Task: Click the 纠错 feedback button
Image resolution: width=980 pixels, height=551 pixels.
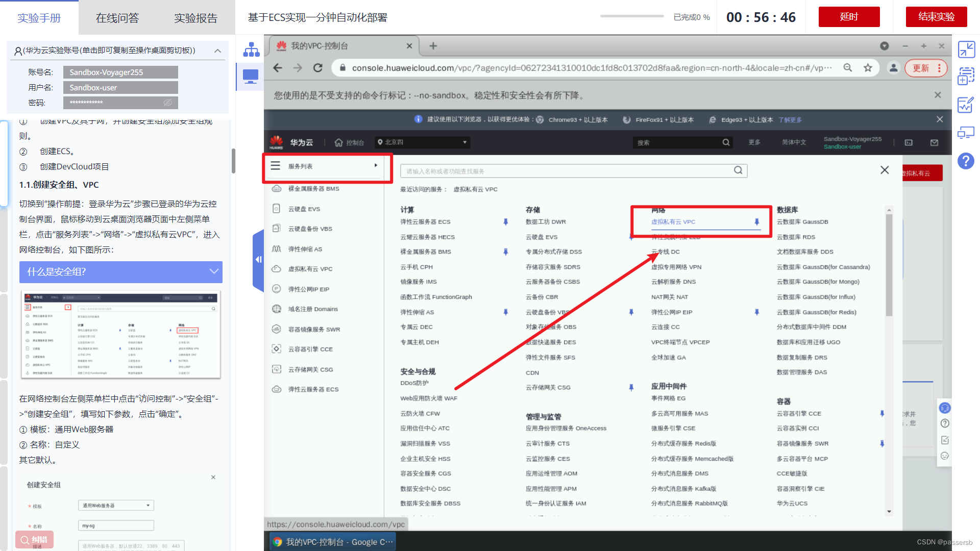Action: [34, 540]
